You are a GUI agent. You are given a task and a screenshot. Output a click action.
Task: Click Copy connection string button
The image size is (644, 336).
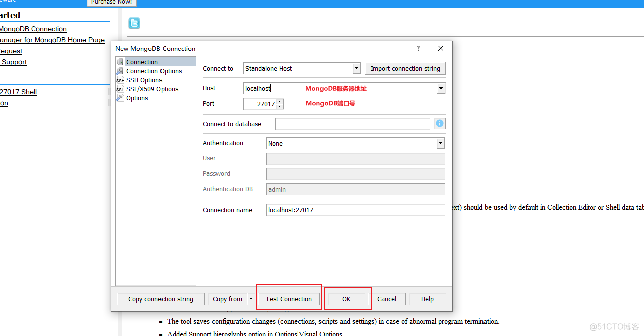pyautogui.click(x=160, y=299)
